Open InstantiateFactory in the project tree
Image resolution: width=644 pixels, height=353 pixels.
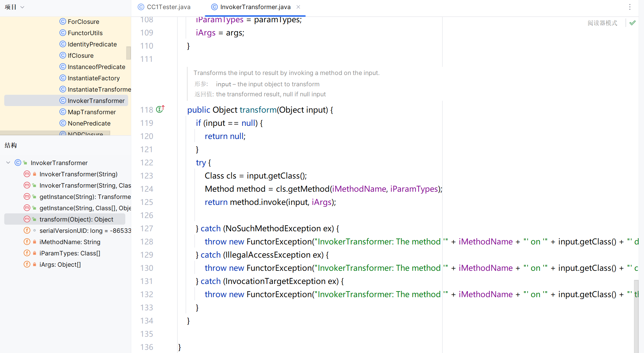pos(94,78)
